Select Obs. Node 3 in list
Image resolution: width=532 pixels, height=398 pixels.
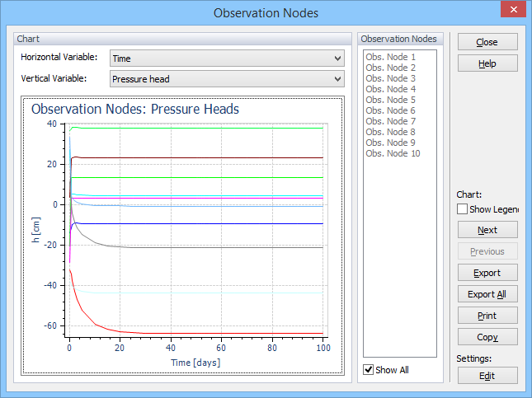[390, 78]
